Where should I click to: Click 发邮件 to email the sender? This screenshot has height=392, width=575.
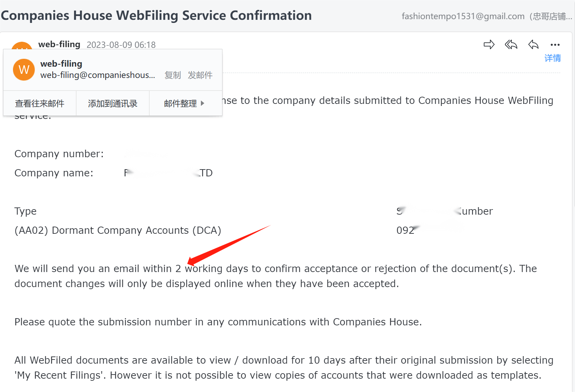200,75
